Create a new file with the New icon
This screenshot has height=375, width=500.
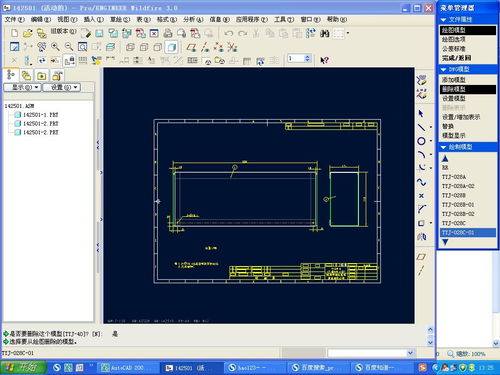click(x=14, y=33)
